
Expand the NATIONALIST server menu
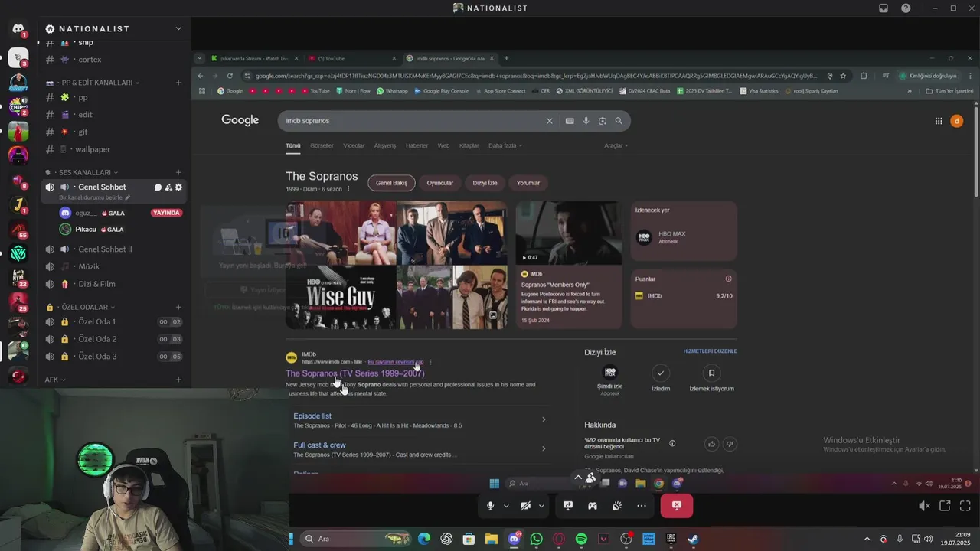(x=178, y=29)
